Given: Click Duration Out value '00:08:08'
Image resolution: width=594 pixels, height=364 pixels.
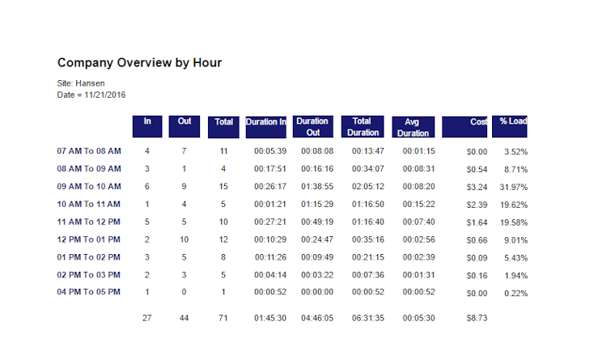Looking at the screenshot, I should [x=317, y=151].
